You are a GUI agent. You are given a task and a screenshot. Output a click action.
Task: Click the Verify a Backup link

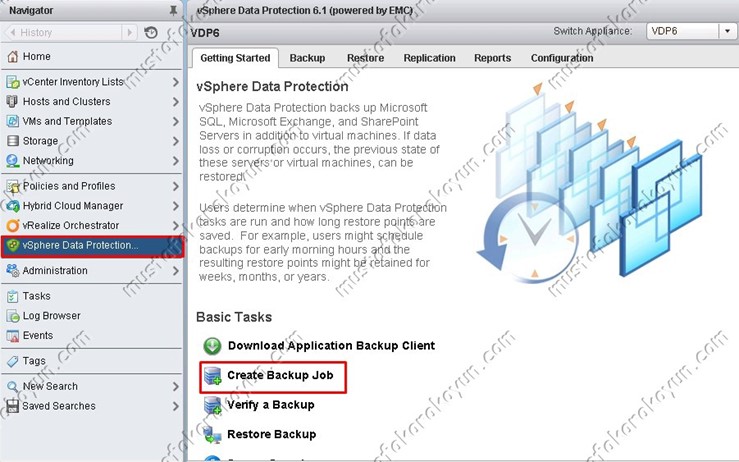click(x=271, y=405)
